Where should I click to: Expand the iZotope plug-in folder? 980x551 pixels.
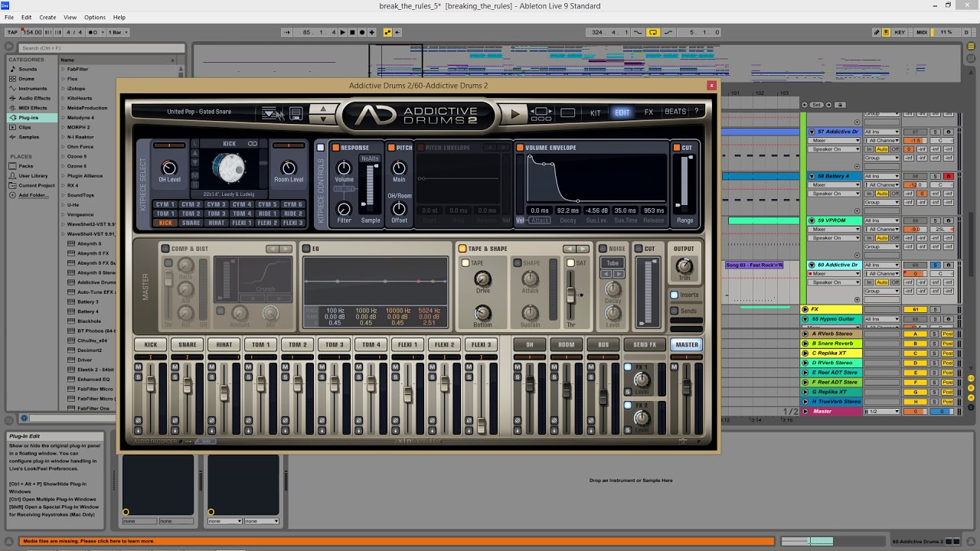click(63, 89)
